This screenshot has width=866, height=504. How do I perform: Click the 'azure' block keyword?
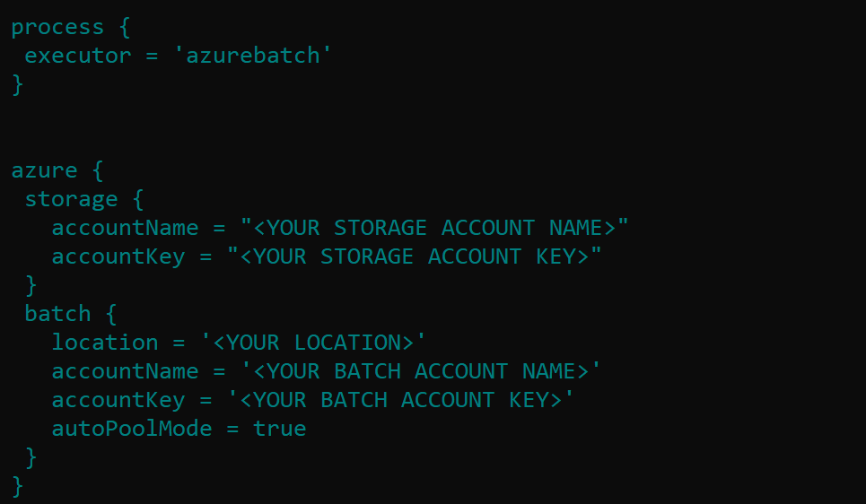point(44,170)
